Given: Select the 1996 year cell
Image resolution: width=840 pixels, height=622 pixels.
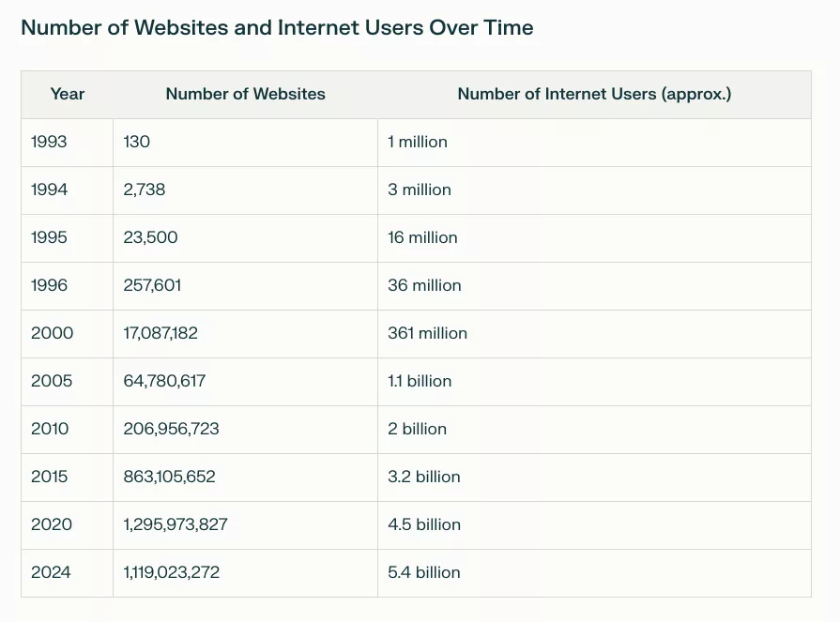Looking at the screenshot, I should (49, 286).
